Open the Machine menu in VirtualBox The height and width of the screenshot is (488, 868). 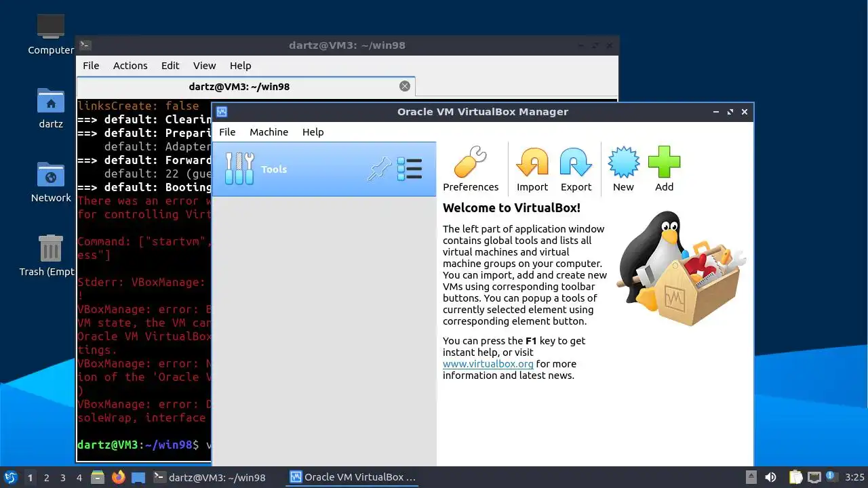click(269, 132)
